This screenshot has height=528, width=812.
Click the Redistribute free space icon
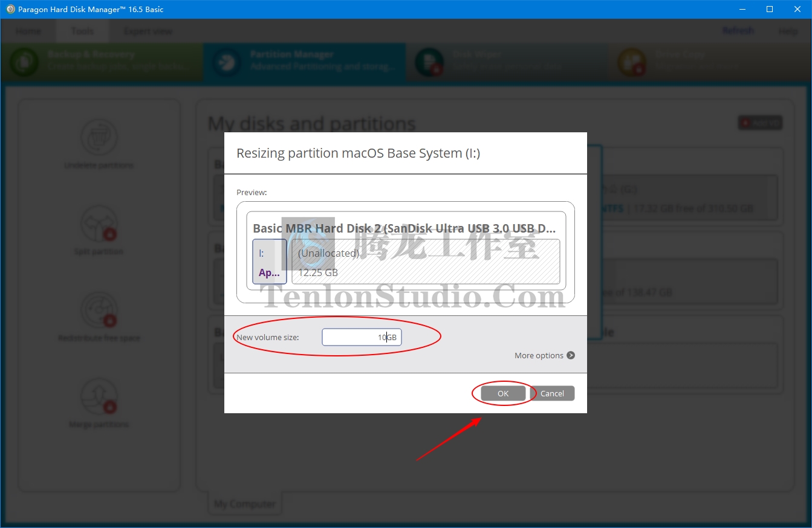(99, 310)
